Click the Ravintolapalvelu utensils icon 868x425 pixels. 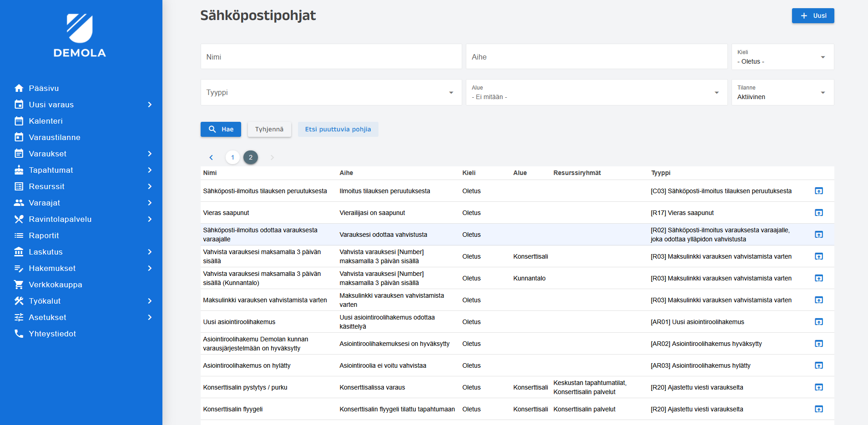(19, 219)
